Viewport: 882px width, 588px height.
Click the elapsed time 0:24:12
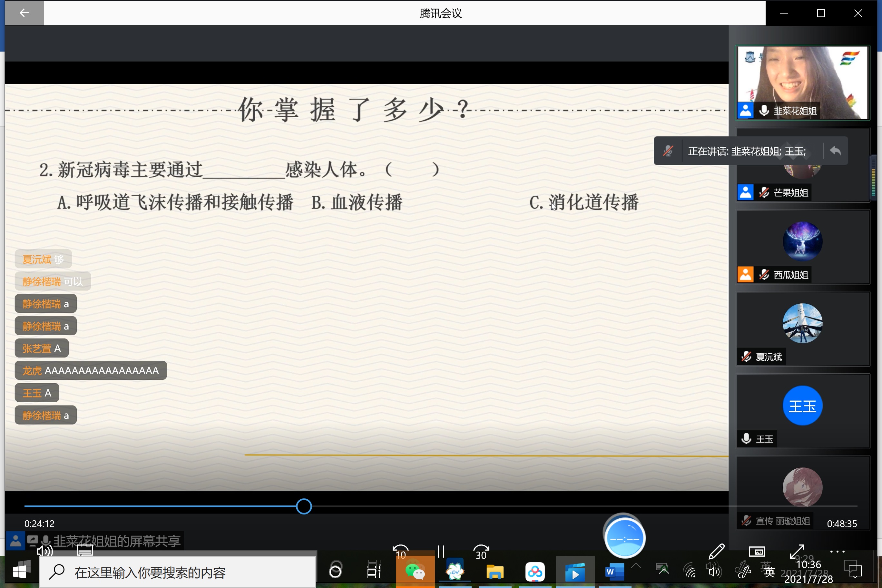[39, 524]
